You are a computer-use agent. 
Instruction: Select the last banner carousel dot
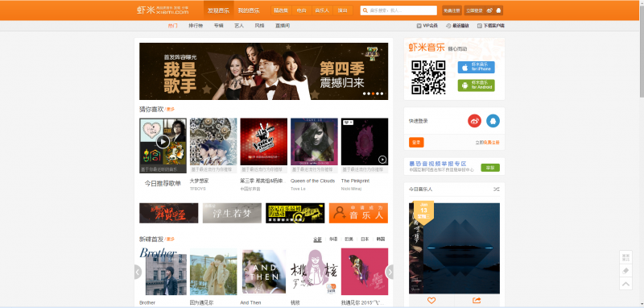pos(382,94)
